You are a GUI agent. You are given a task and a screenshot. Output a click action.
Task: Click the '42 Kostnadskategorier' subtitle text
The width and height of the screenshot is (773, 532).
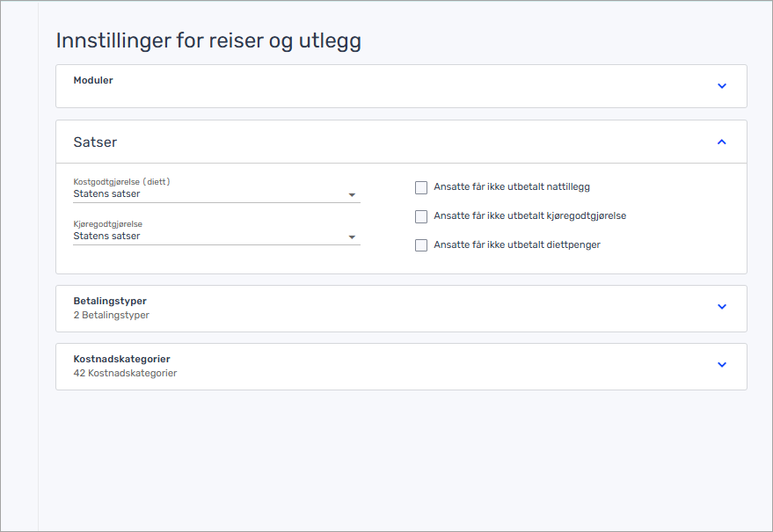point(125,373)
